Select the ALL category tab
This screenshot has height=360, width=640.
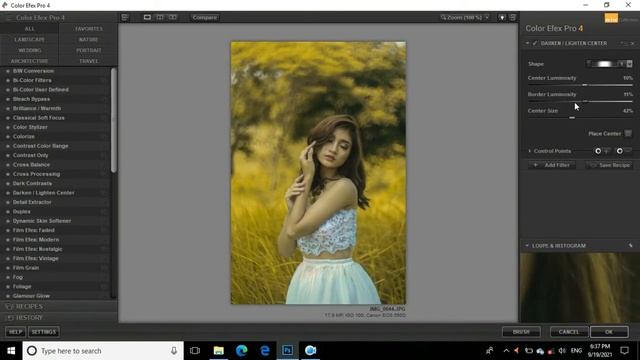tap(29, 29)
